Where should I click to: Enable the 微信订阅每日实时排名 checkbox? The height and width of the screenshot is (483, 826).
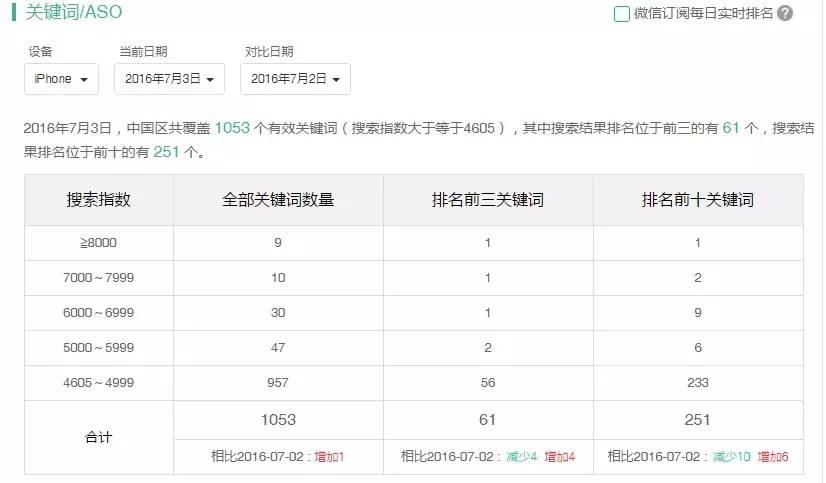tap(622, 14)
